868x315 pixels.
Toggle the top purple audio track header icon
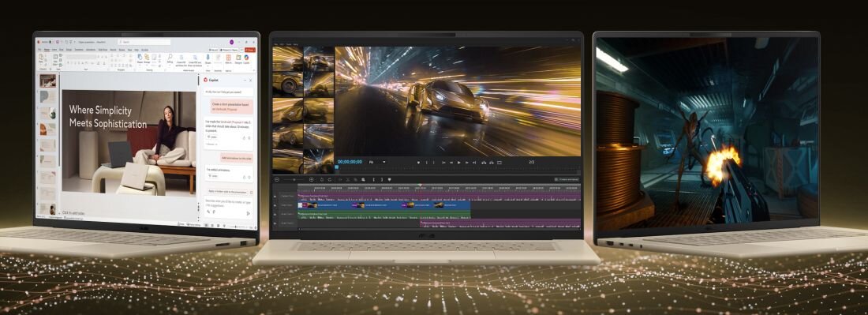pyautogui.click(x=275, y=197)
